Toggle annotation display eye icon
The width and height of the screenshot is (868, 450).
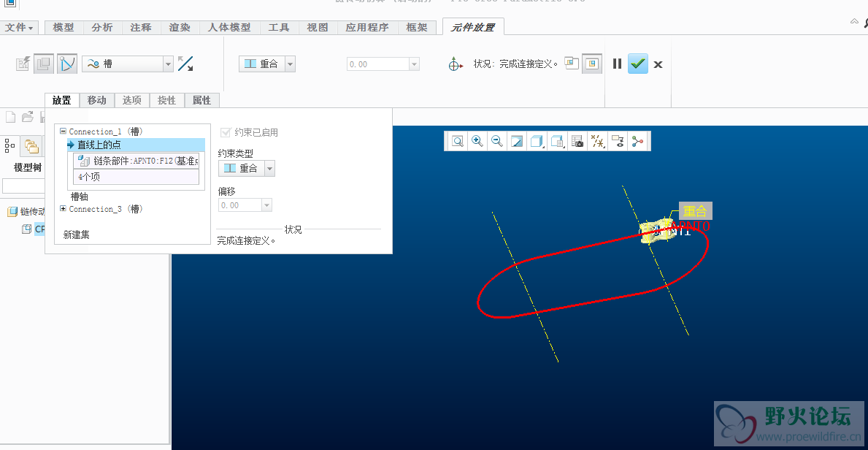pos(618,141)
